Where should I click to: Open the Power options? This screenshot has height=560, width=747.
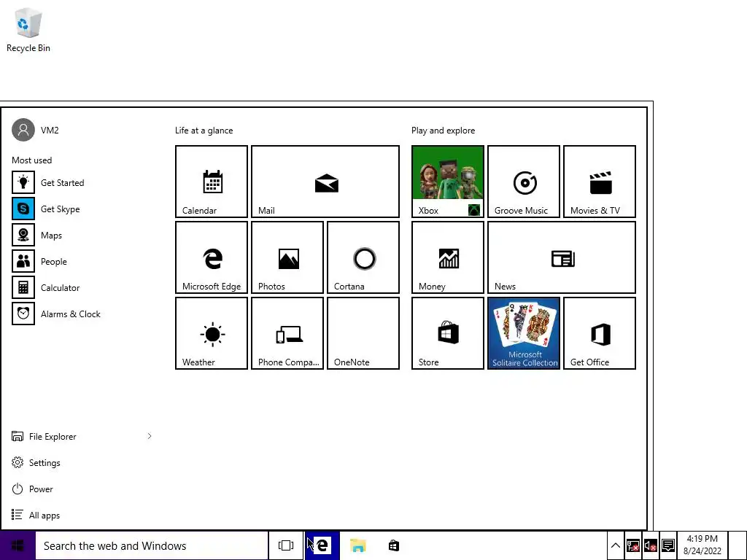pyautogui.click(x=32, y=489)
